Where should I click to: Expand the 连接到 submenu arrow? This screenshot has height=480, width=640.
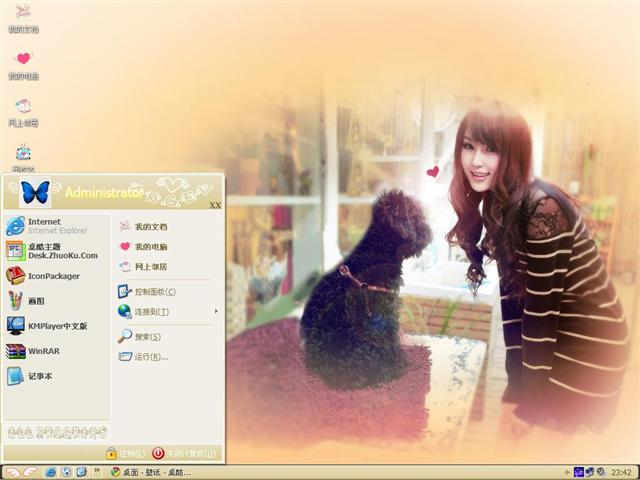coord(216,311)
